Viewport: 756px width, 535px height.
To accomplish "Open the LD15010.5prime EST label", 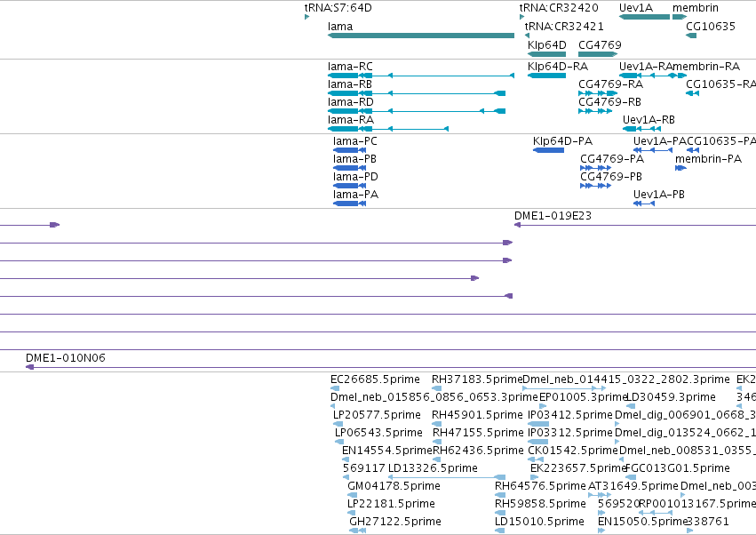I will click(x=539, y=523).
